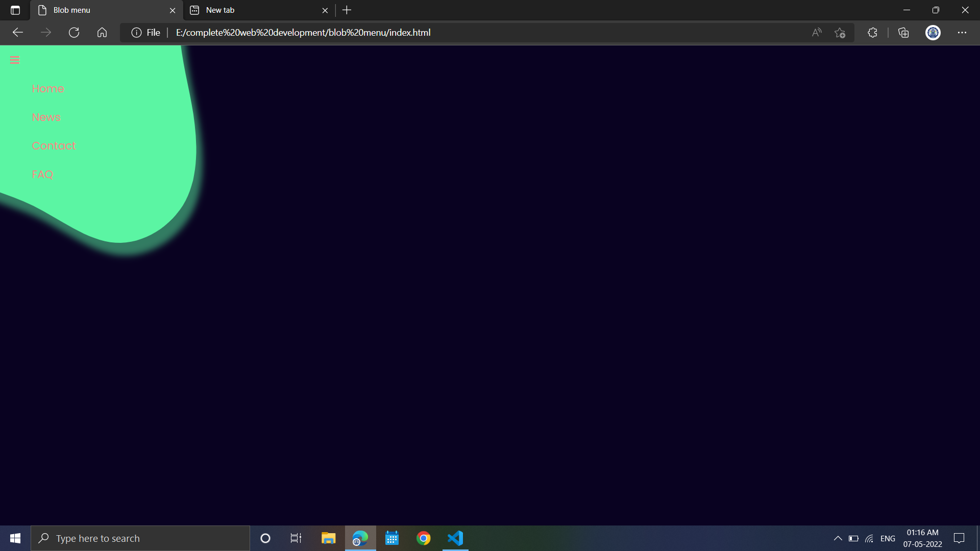Open the read aloud (A) icon
This screenshot has height=551, width=980.
tap(817, 32)
